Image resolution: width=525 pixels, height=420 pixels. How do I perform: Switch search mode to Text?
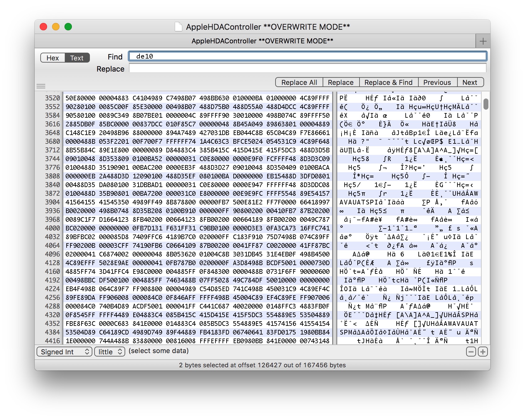tap(77, 58)
